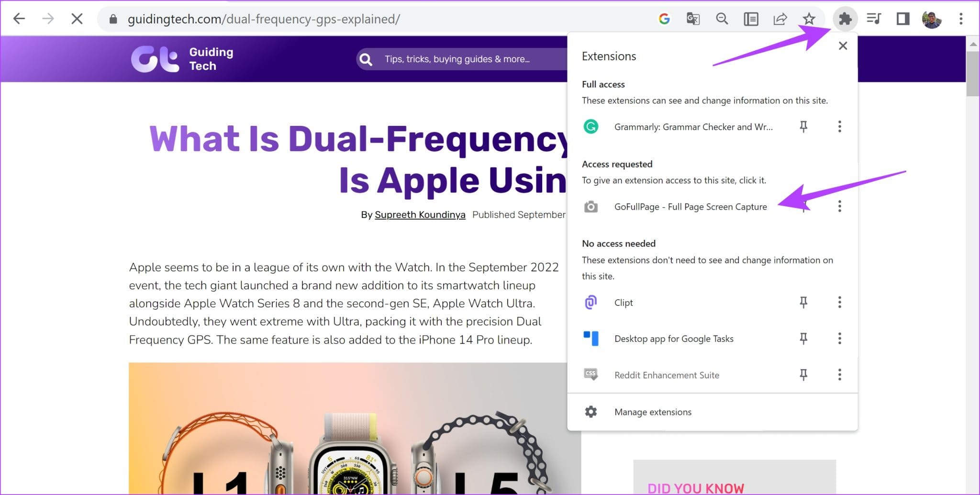
Task: Toggle the Extensions puzzle icon
Action: pyautogui.click(x=845, y=19)
